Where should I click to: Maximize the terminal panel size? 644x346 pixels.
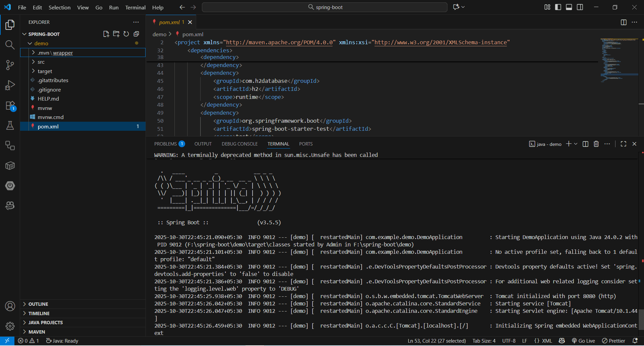tap(624, 144)
